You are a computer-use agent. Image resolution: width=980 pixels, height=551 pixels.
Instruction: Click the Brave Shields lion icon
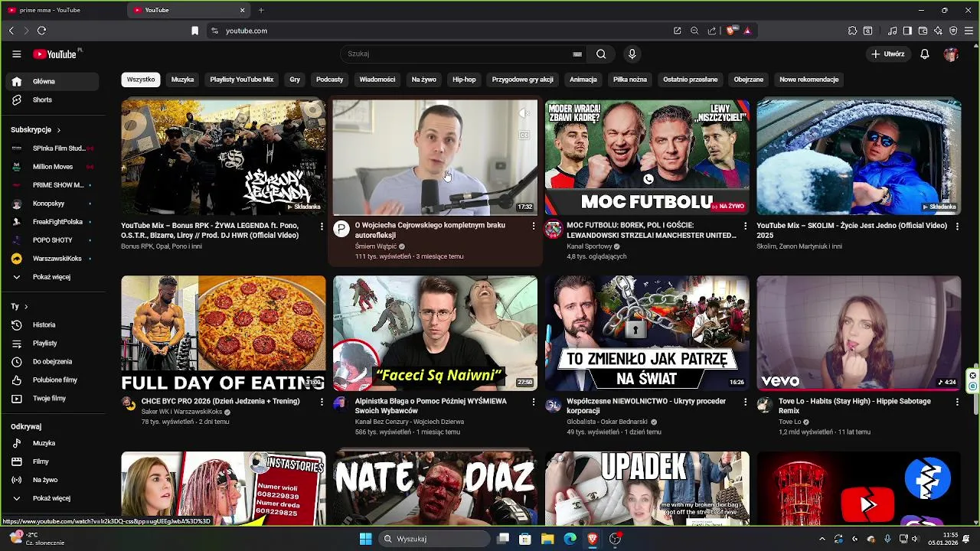730,31
